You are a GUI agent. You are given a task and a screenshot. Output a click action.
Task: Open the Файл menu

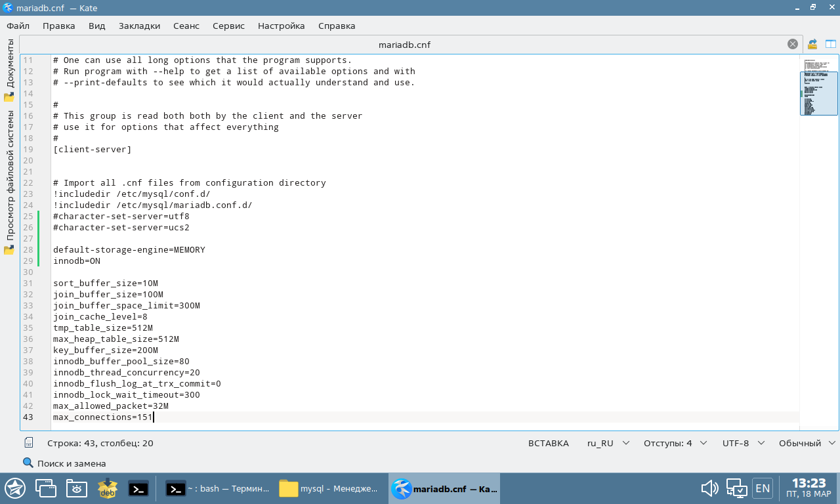(x=18, y=26)
